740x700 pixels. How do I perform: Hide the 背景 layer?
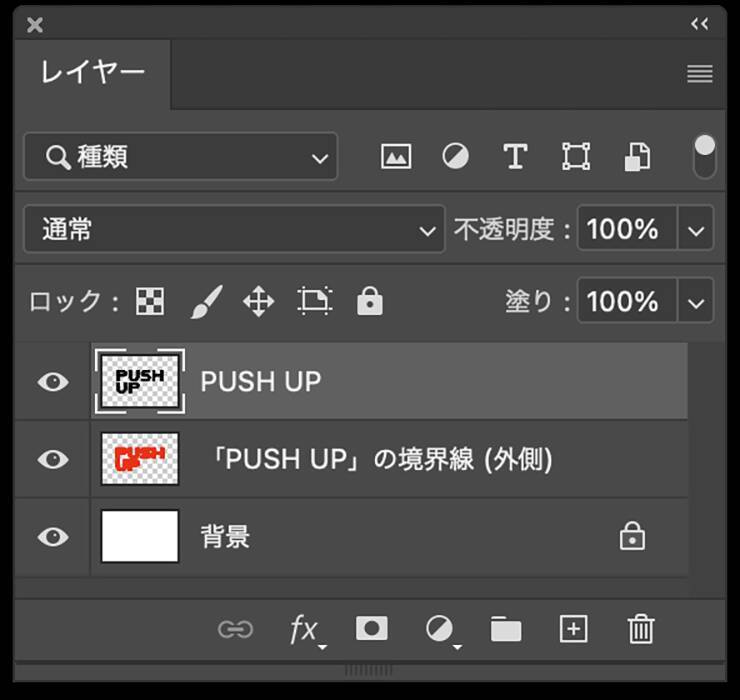(x=53, y=537)
